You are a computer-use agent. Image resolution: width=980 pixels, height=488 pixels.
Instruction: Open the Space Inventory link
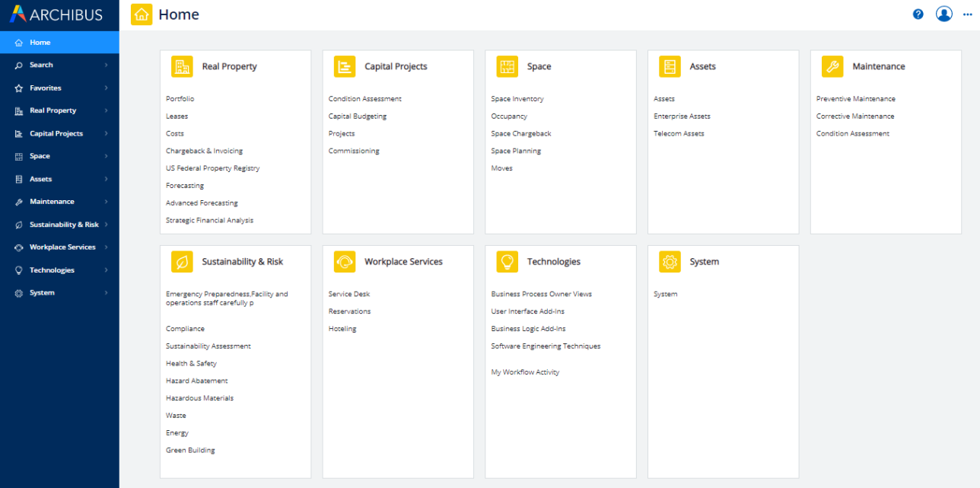(517, 99)
